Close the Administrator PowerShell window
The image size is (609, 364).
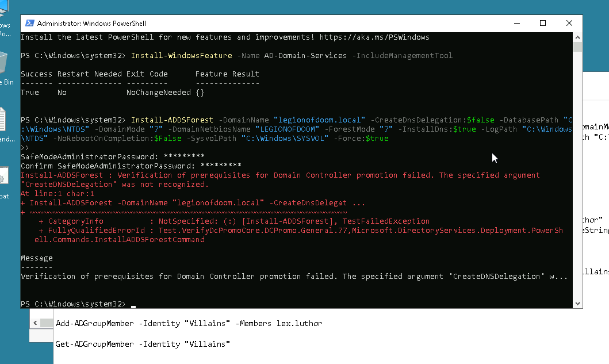pos(569,24)
